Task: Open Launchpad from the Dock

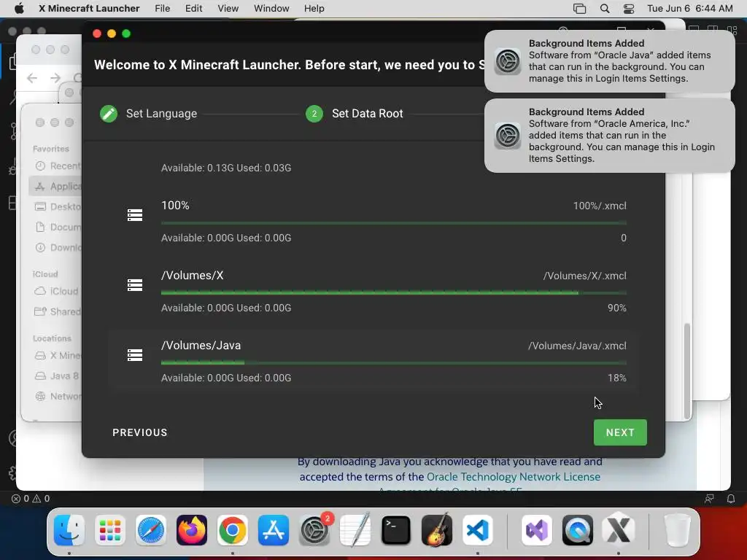Action: (x=110, y=530)
